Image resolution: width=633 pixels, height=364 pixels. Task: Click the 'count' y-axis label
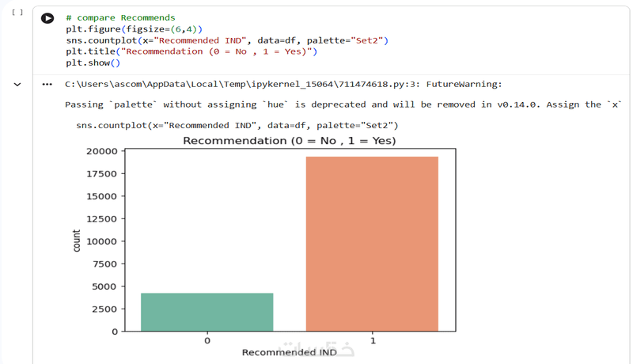click(x=76, y=241)
